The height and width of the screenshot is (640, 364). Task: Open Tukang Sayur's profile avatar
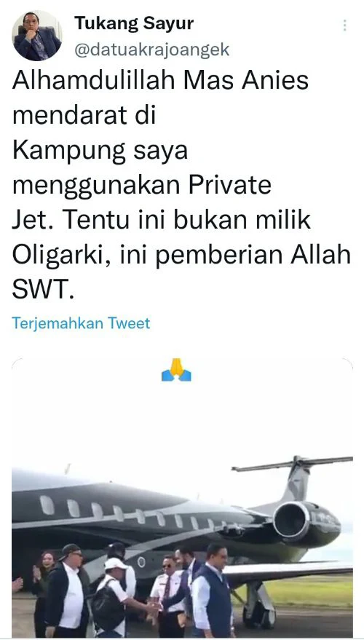pyautogui.click(x=36, y=36)
